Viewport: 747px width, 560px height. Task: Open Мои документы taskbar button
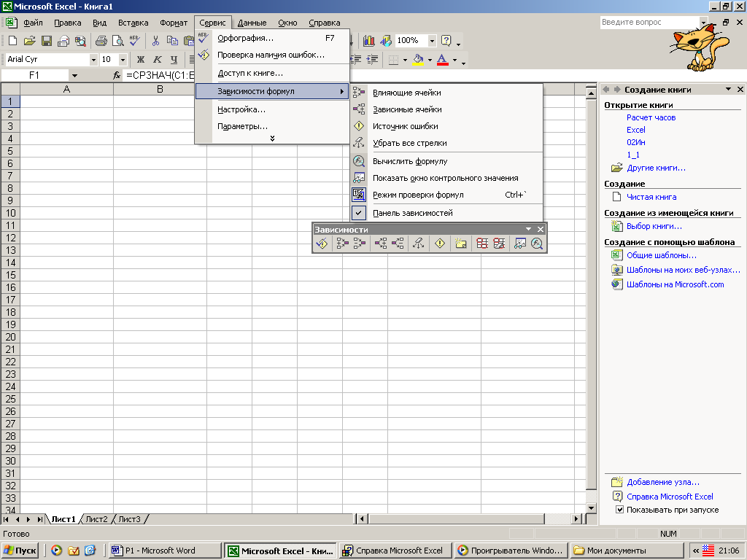pyautogui.click(x=627, y=551)
